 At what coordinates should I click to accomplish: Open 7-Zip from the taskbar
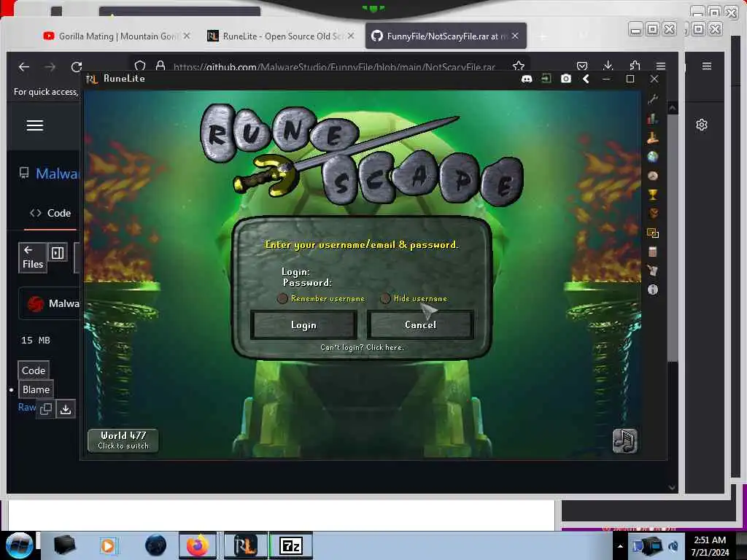coord(290,545)
